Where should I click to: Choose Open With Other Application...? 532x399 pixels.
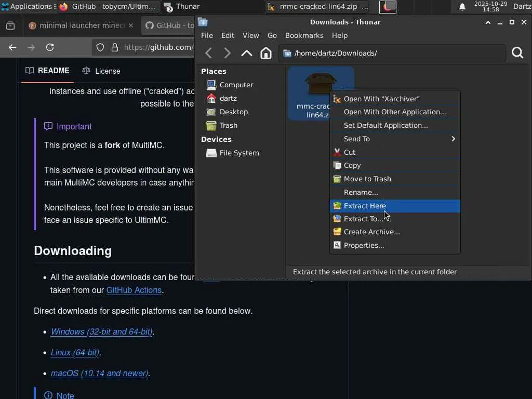395,112
